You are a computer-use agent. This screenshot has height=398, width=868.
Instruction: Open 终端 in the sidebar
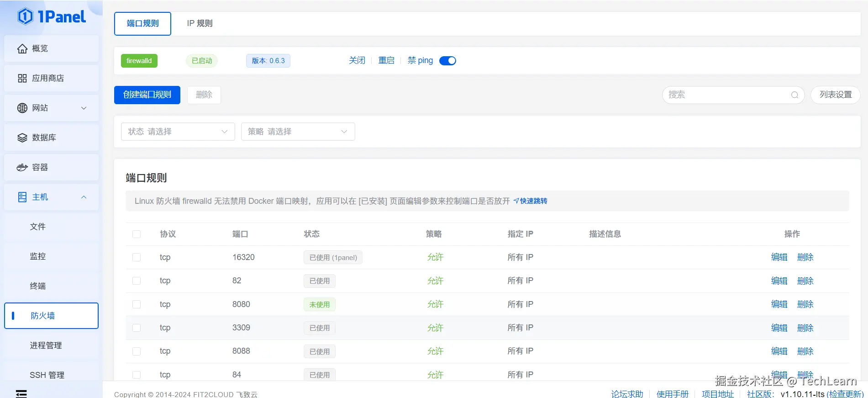point(51,286)
